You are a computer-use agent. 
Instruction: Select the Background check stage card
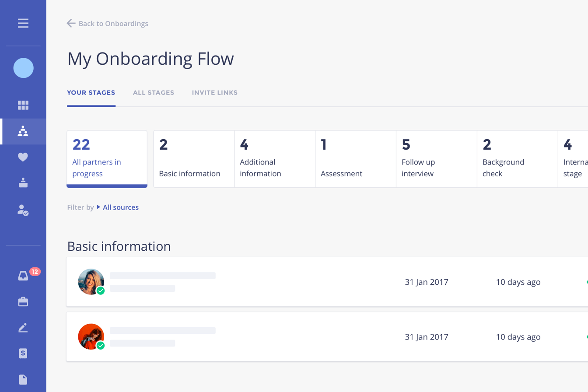pyautogui.click(x=517, y=159)
